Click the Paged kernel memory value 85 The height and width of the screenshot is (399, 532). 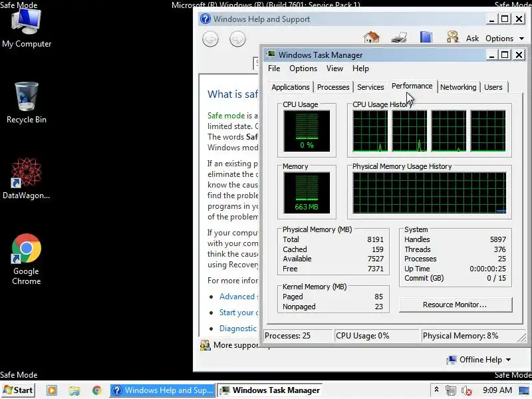pyautogui.click(x=378, y=297)
